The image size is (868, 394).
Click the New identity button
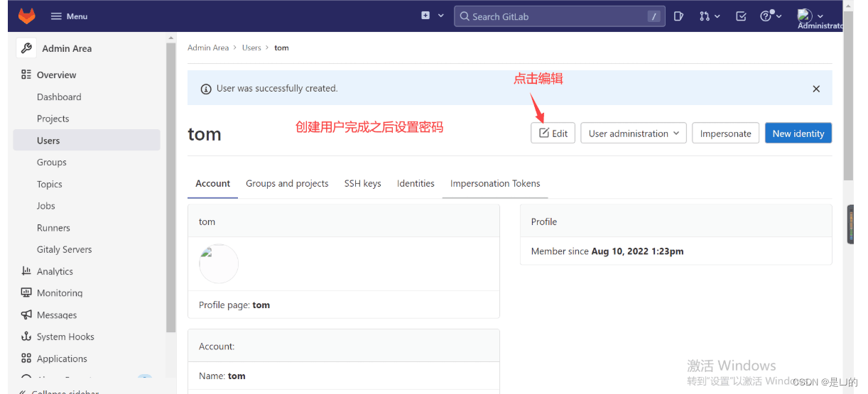[798, 133]
